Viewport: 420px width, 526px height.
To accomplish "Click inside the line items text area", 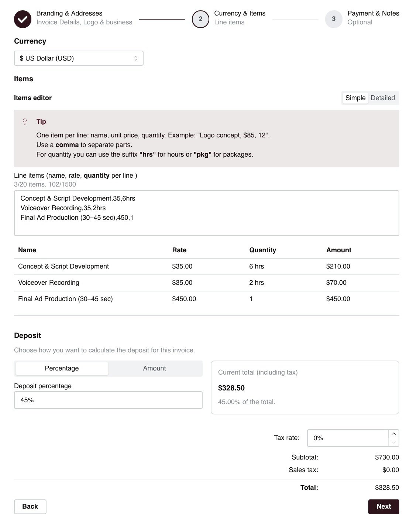I will [x=206, y=213].
